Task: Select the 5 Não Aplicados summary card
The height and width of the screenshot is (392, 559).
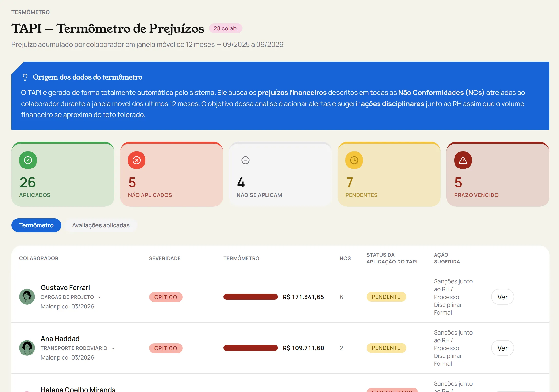Action: (171, 174)
